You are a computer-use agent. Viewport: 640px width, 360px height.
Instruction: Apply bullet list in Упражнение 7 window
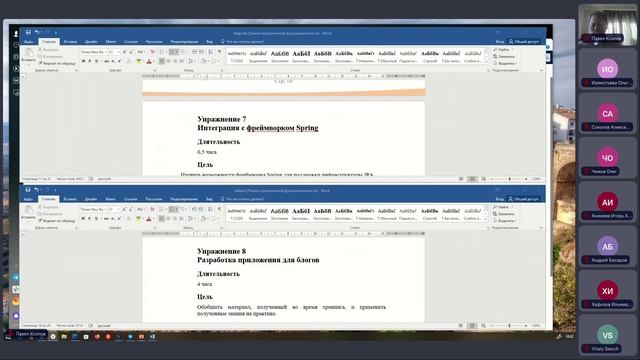pyautogui.click(x=162, y=52)
